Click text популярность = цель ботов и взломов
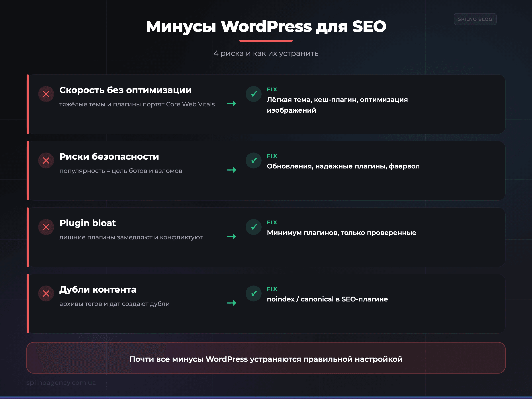The height and width of the screenshot is (399, 532). pyautogui.click(x=121, y=171)
